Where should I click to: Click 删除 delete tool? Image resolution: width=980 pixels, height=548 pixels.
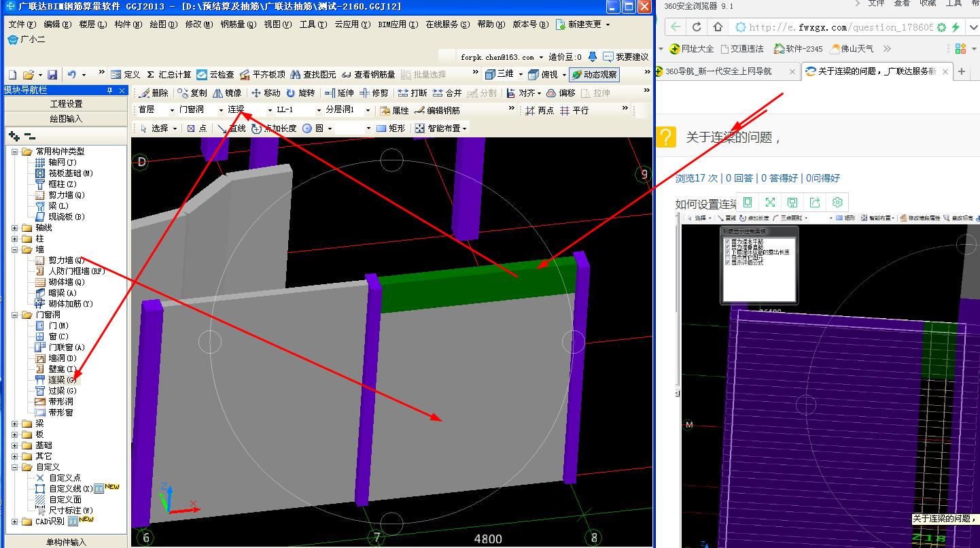[x=154, y=93]
